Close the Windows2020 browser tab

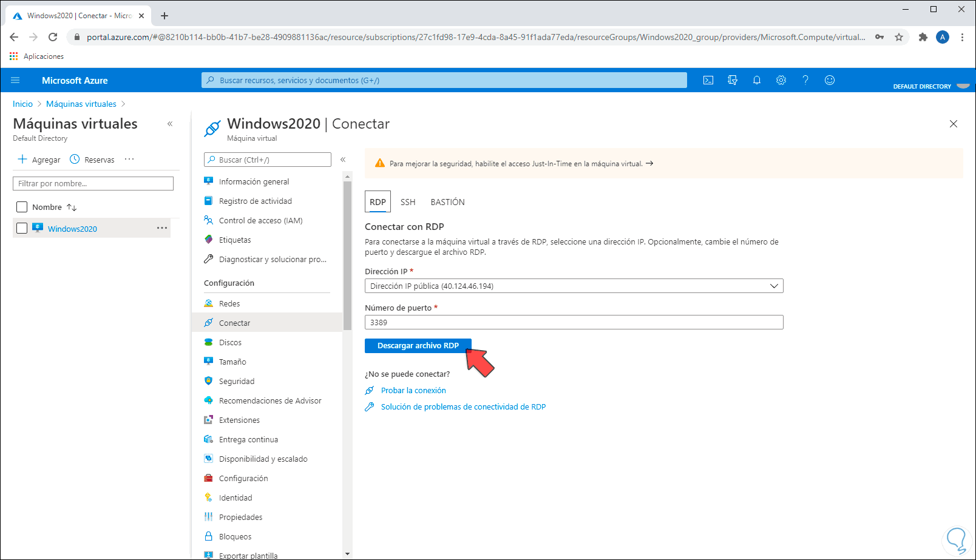tap(141, 16)
